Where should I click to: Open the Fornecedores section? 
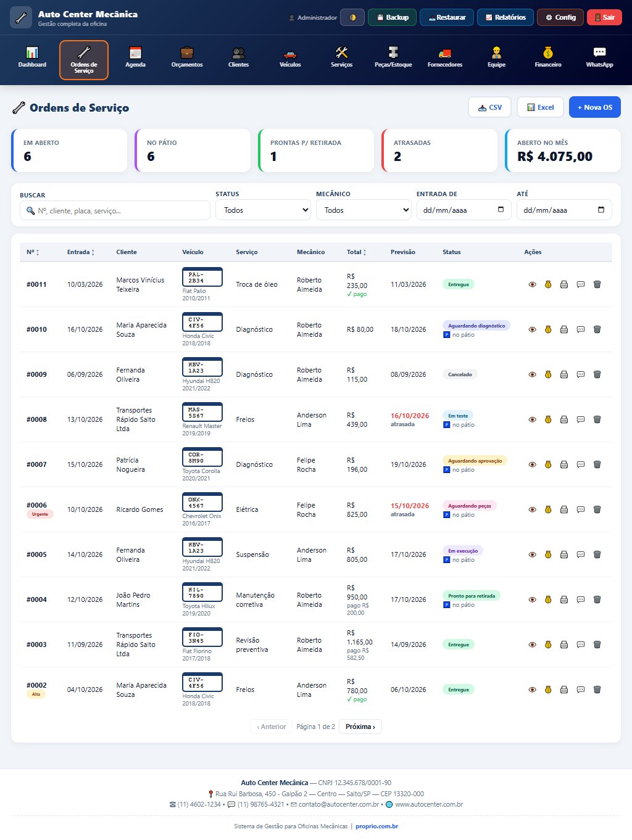click(445, 57)
